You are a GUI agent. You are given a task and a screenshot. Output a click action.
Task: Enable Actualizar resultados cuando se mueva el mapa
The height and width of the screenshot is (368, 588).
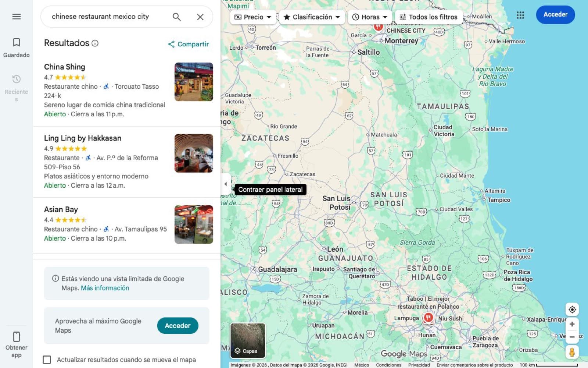click(47, 360)
